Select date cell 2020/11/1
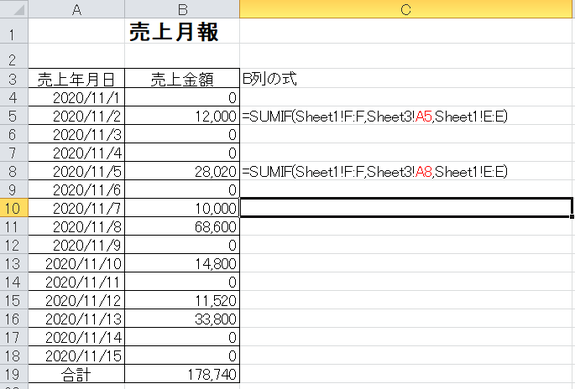Viewport: 575px width, 389px height. click(x=77, y=97)
